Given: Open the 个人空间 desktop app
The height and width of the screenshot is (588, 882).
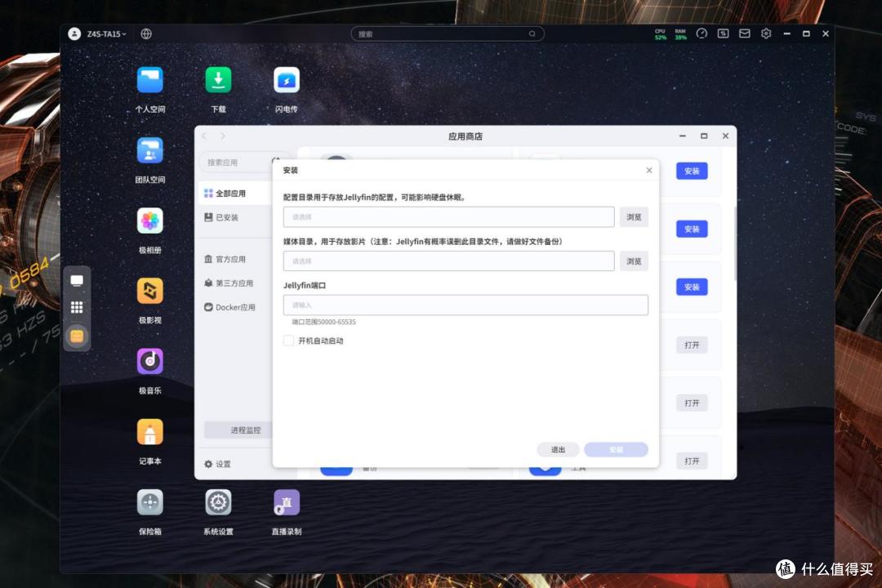Looking at the screenshot, I should pos(149,81).
